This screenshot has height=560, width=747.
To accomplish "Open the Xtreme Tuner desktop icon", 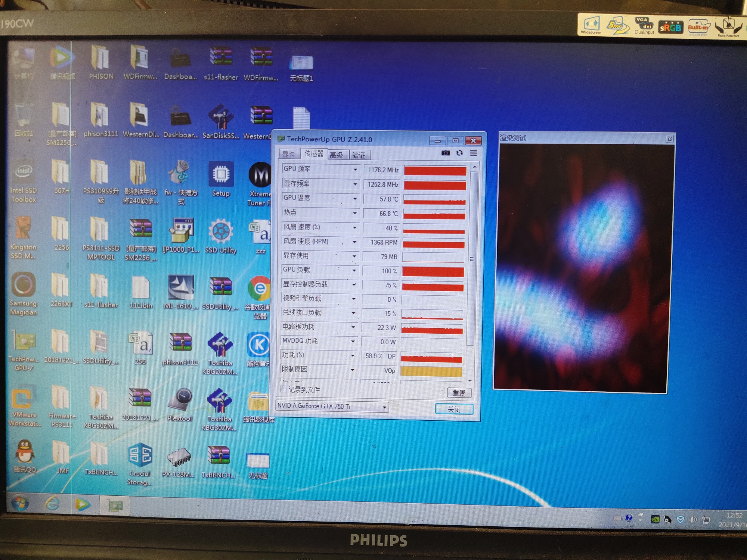I will (x=260, y=183).
